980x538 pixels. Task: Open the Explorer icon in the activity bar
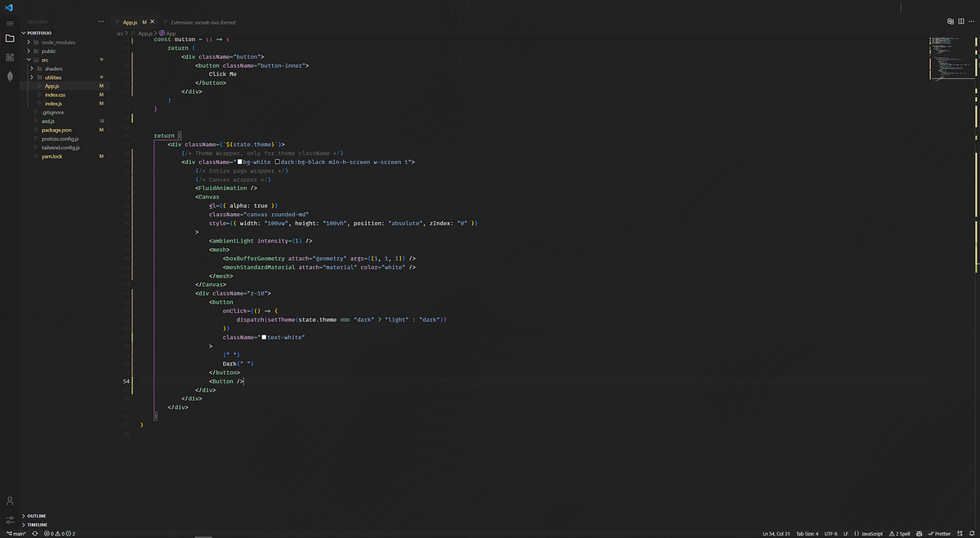tap(10, 37)
